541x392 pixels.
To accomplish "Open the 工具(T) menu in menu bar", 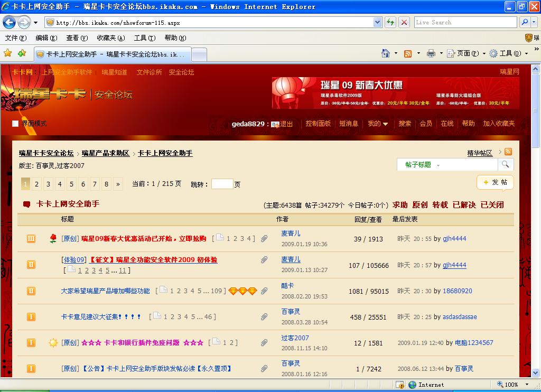I will (x=145, y=38).
